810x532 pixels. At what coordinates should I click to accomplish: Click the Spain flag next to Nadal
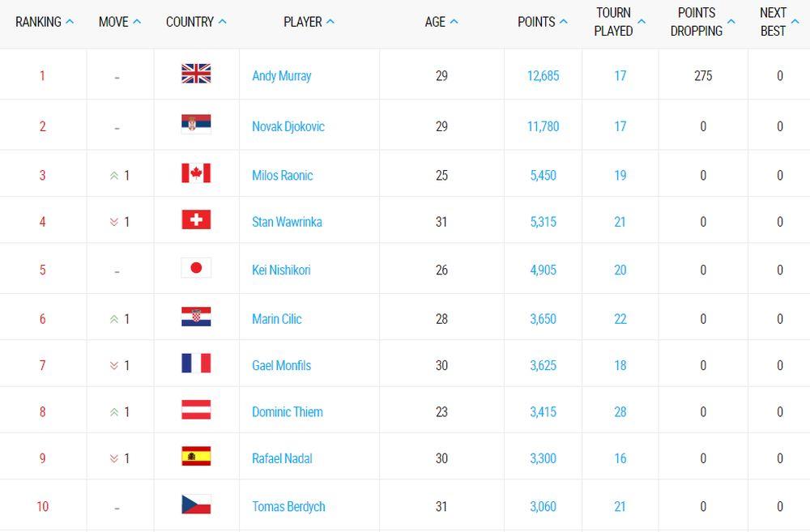coord(196,457)
